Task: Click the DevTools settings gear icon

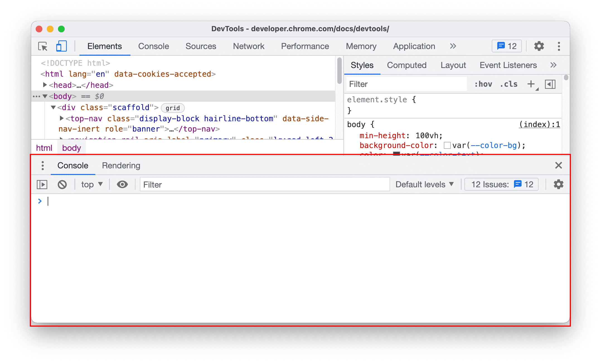Action: tap(539, 46)
